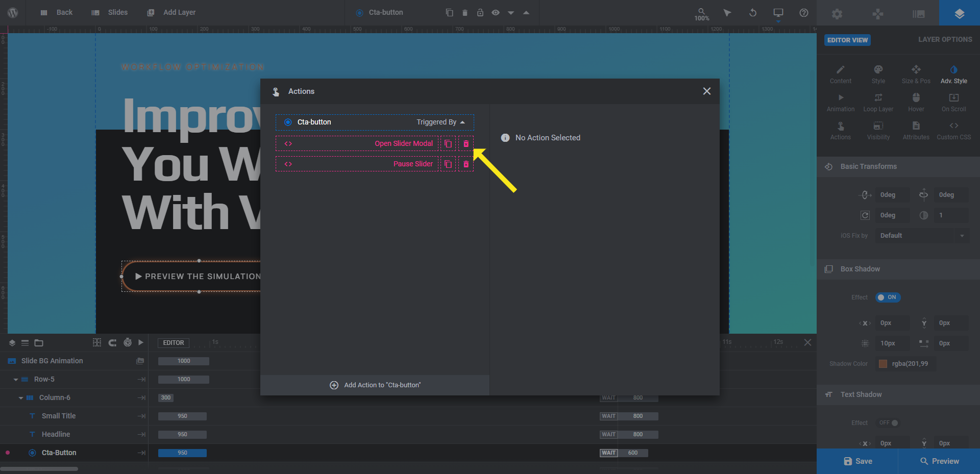Toggle layer visibility eye in top toolbar
The image size is (980, 474).
pyautogui.click(x=496, y=13)
